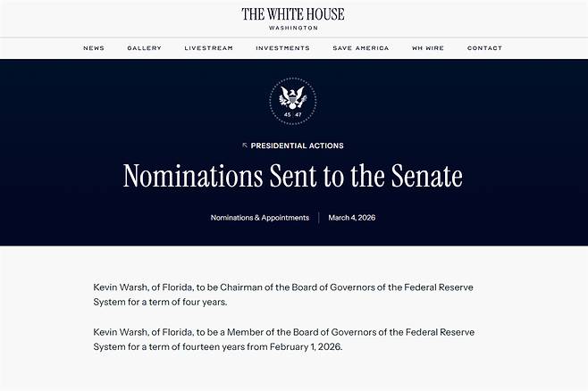Viewport: 588px width, 391px height.
Task: Click the Washington subtitle under the logo
Action: pyautogui.click(x=293, y=28)
